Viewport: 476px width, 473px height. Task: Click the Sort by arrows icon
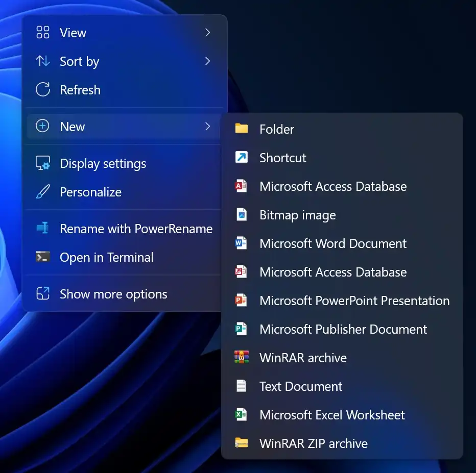pyautogui.click(x=43, y=61)
